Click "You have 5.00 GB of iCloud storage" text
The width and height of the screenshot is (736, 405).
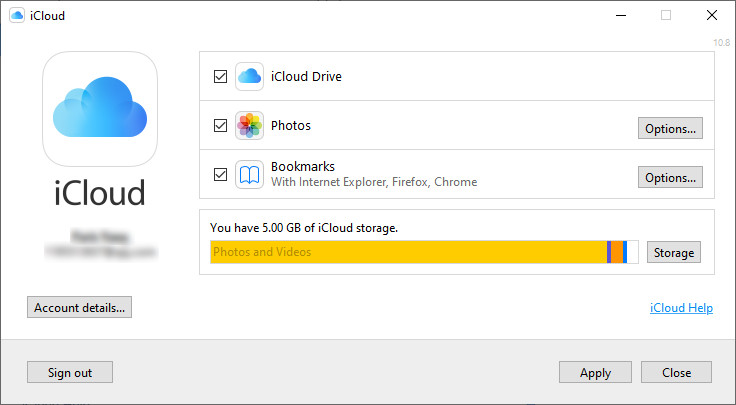[304, 228]
